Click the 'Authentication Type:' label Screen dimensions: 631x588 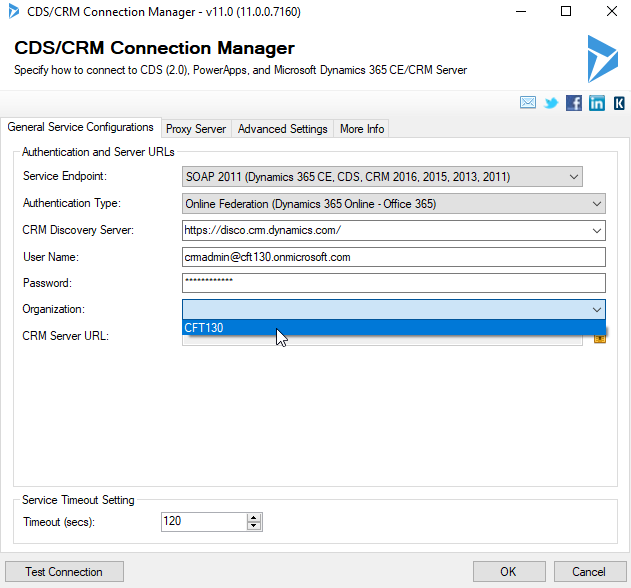tap(72, 203)
